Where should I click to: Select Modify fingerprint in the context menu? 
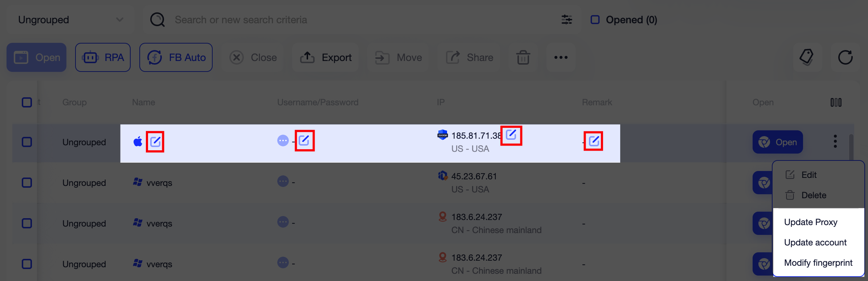click(x=818, y=262)
